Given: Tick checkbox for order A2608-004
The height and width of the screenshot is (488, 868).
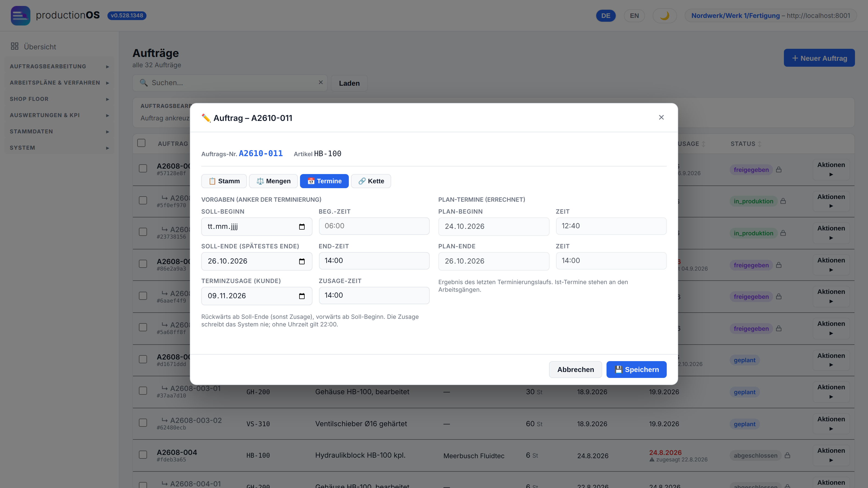Looking at the screenshot, I should [143, 455].
